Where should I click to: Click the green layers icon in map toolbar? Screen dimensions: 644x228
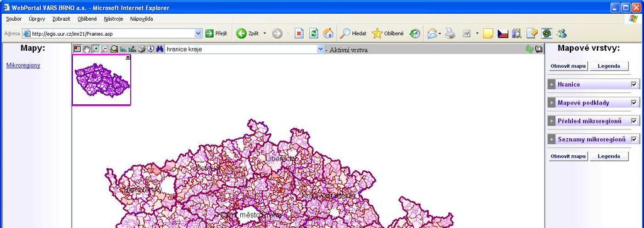coord(529,49)
